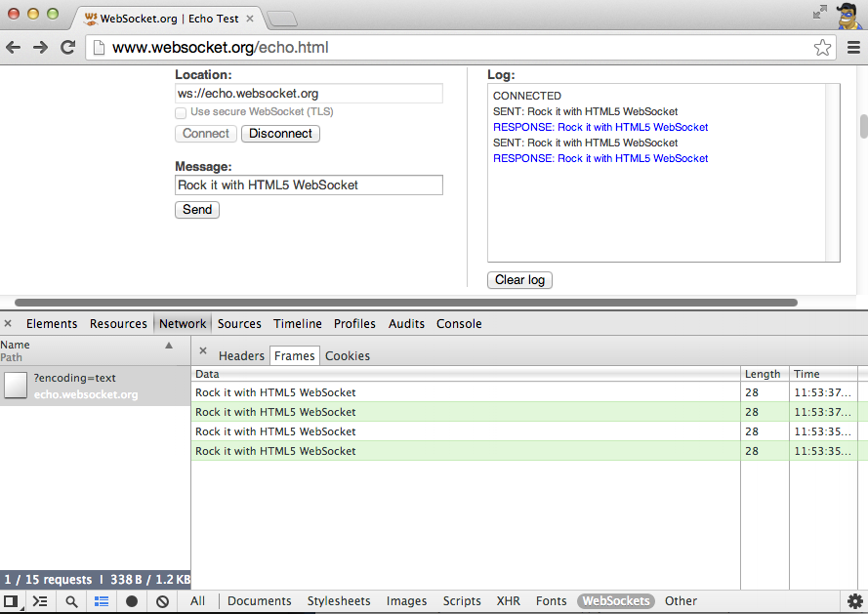Click the horizontal page scrollbar

(405, 303)
